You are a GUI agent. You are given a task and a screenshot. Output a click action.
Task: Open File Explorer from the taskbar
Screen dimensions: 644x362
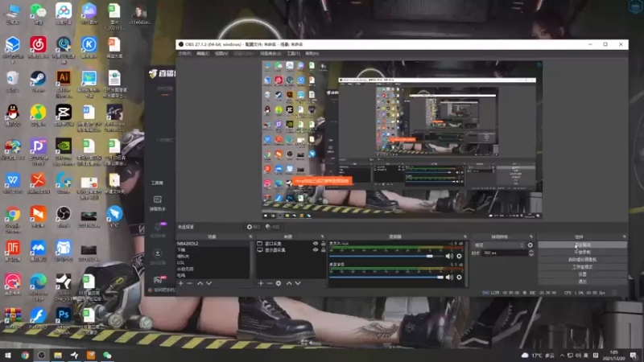(58, 355)
